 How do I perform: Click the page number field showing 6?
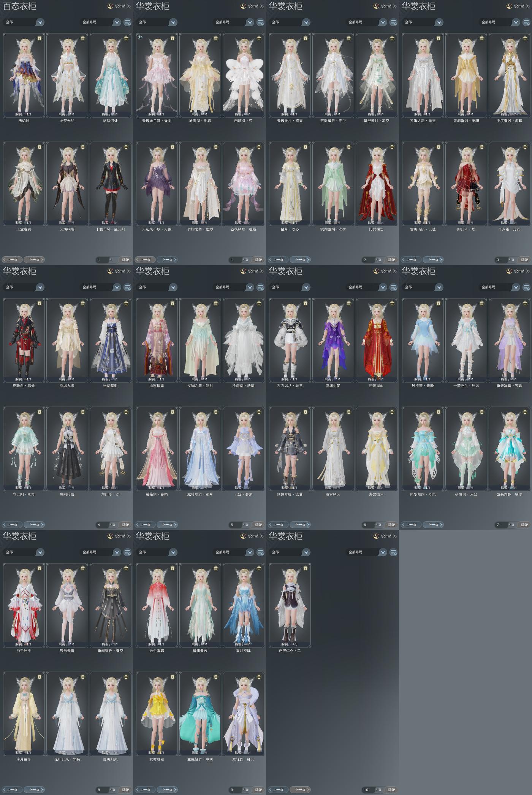point(368,525)
